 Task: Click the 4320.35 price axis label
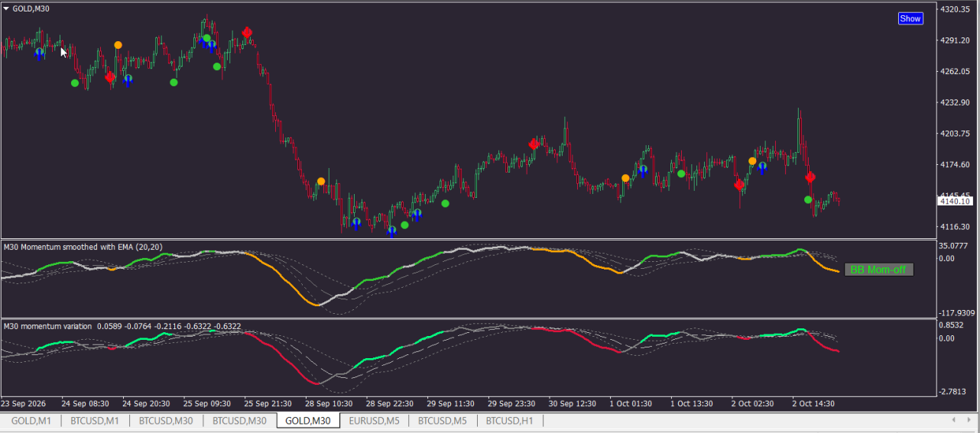(955, 9)
